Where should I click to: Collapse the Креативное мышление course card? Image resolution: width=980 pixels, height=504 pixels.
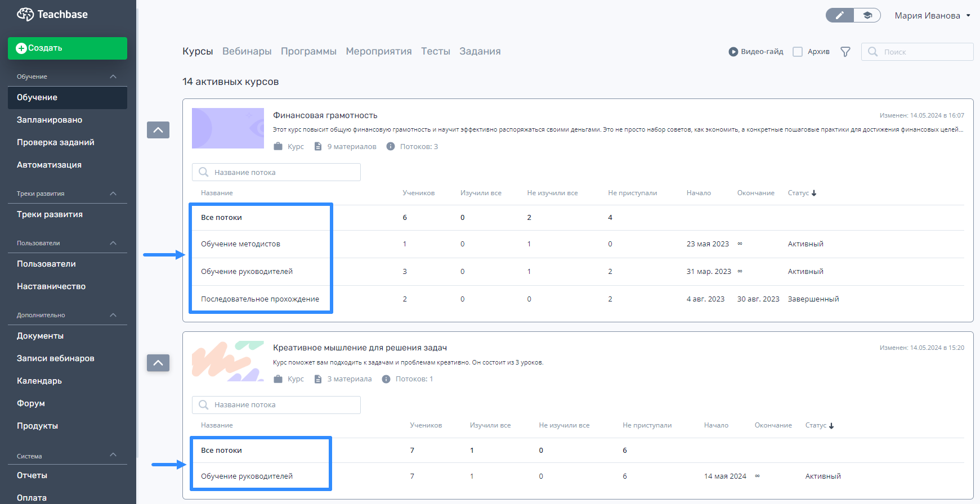pos(158,363)
